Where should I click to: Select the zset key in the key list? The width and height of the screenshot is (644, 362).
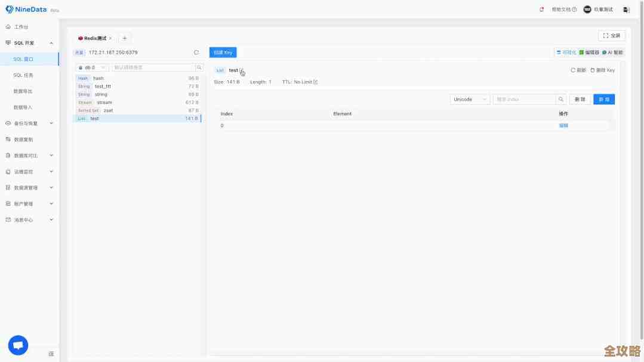pos(108,110)
